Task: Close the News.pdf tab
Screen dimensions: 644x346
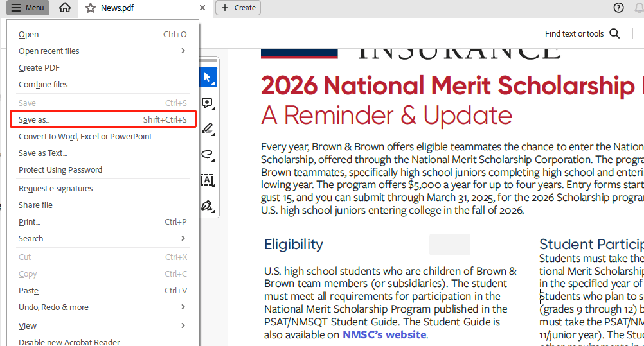Action: [x=202, y=8]
